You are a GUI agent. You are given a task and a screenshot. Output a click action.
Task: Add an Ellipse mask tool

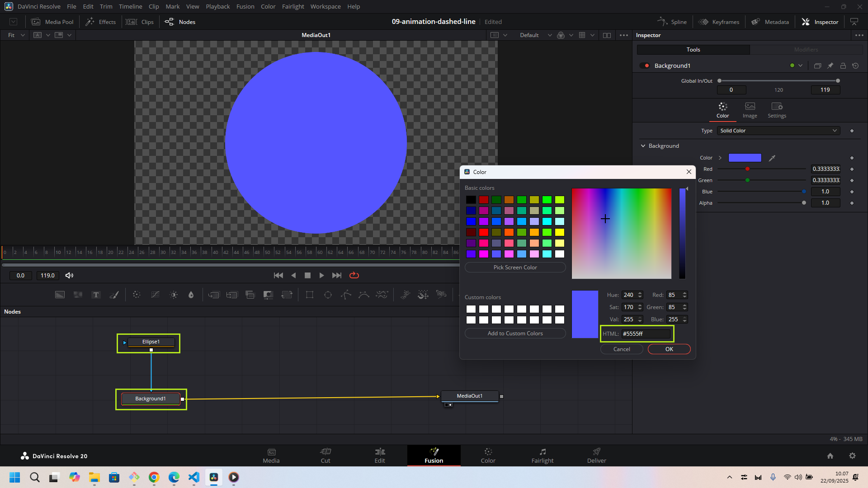(x=328, y=295)
